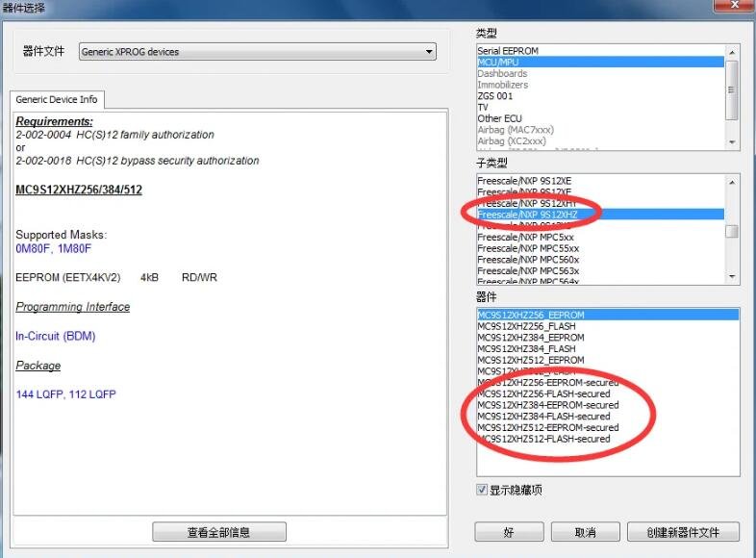Viewport: 756px width, 558px height.
Task: Choose MC9S12XHZ384-EEPROM-secured device
Action: 547,405
